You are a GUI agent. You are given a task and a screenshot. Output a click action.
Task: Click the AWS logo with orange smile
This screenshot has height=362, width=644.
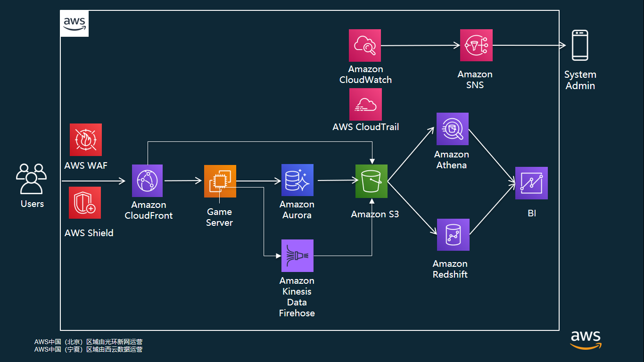click(586, 340)
